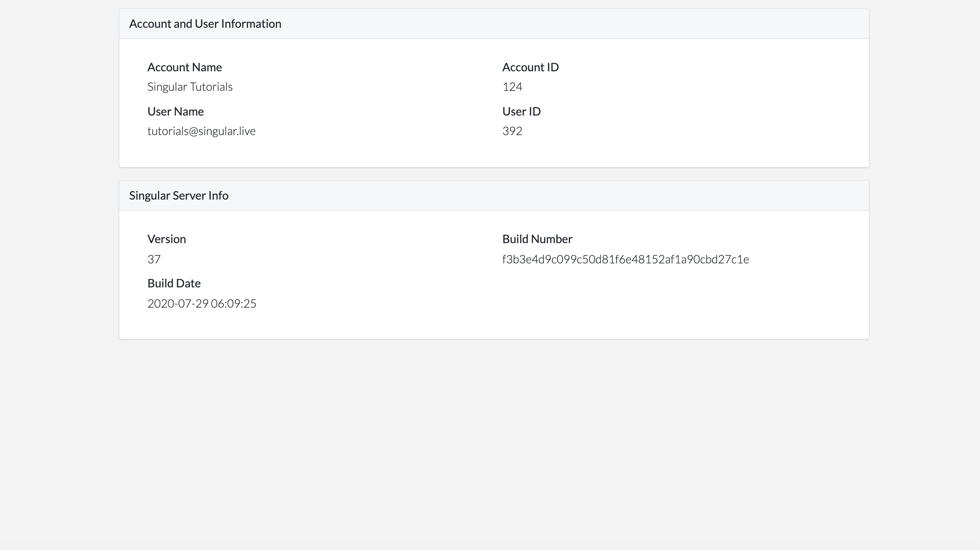The image size is (980, 550).
Task: Click the User ID label
Action: (521, 111)
